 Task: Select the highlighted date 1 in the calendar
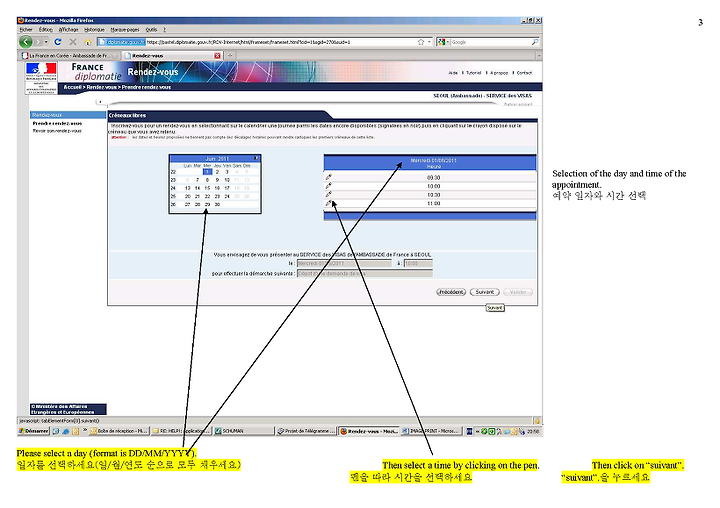(x=207, y=172)
